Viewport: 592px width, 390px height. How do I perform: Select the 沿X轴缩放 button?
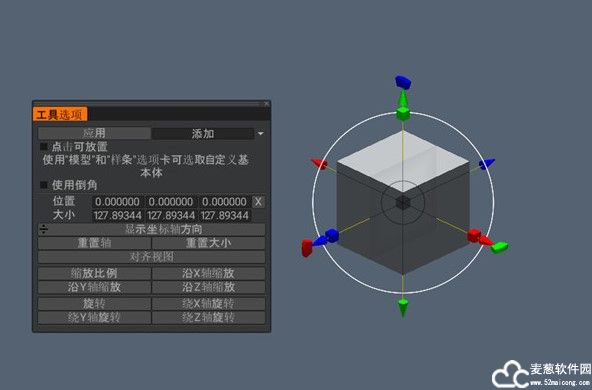pos(208,273)
